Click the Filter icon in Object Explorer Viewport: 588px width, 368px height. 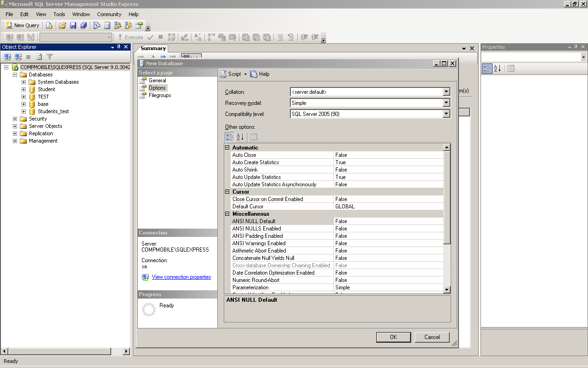pos(50,57)
